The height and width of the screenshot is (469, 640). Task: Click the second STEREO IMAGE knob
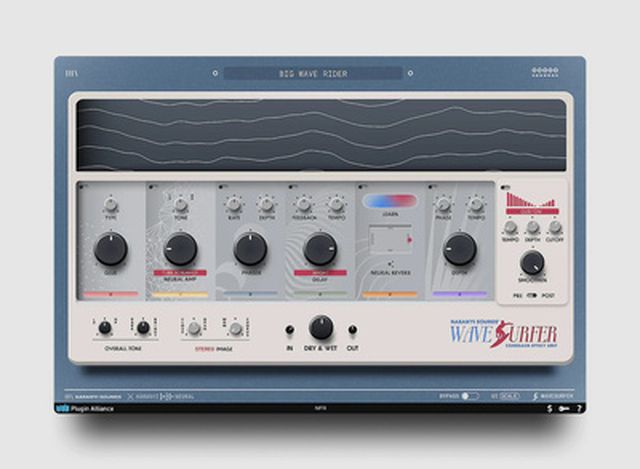point(236,328)
